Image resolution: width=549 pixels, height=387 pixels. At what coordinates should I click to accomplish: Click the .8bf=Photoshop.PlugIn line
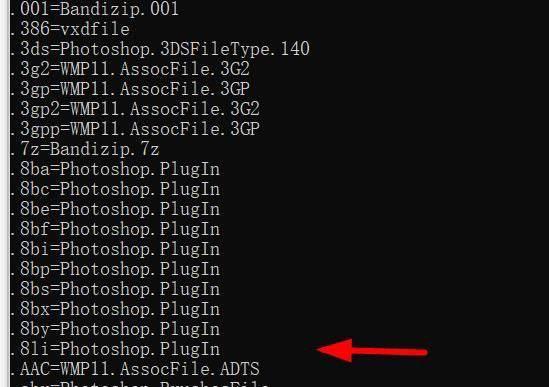pyautogui.click(x=115, y=229)
